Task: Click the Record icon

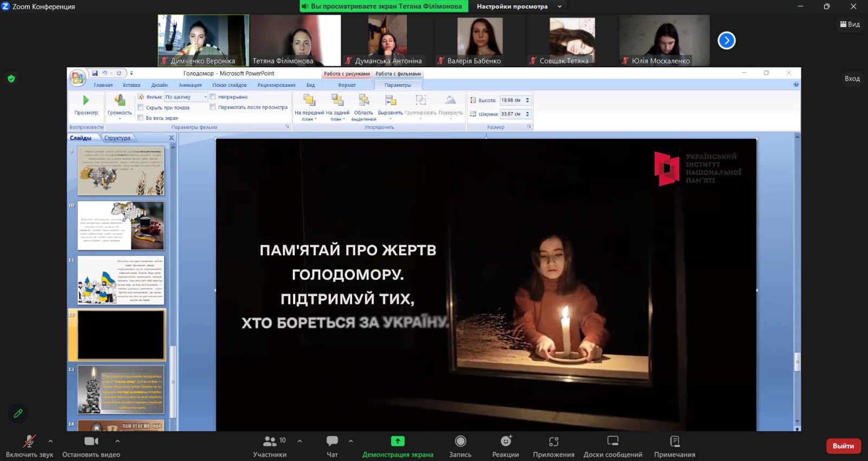Action: [460, 441]
